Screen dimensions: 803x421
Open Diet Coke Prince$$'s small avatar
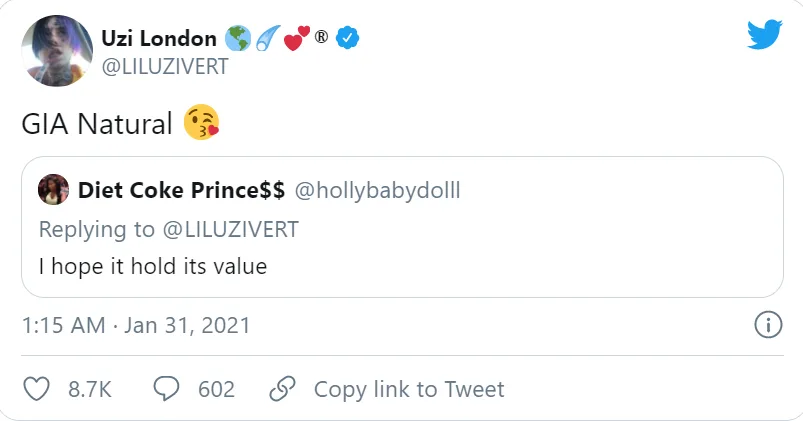coord(53,189)
